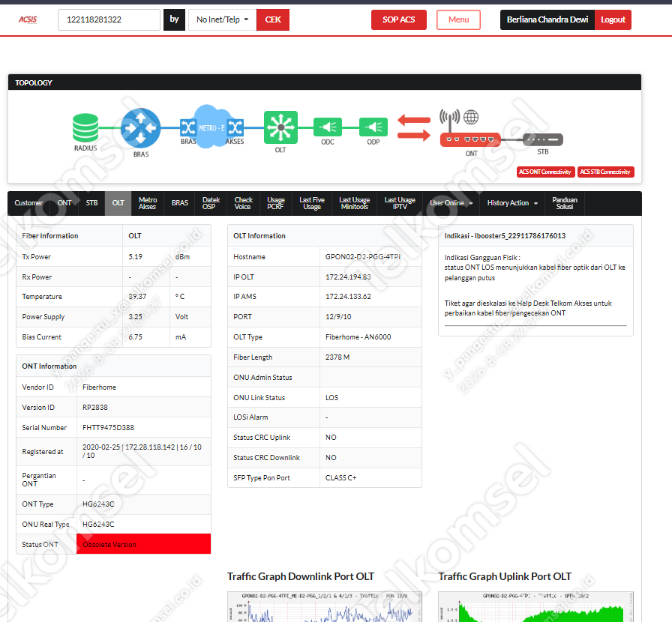Click the Indikasi - Ibooster heading

pos(505,236)
